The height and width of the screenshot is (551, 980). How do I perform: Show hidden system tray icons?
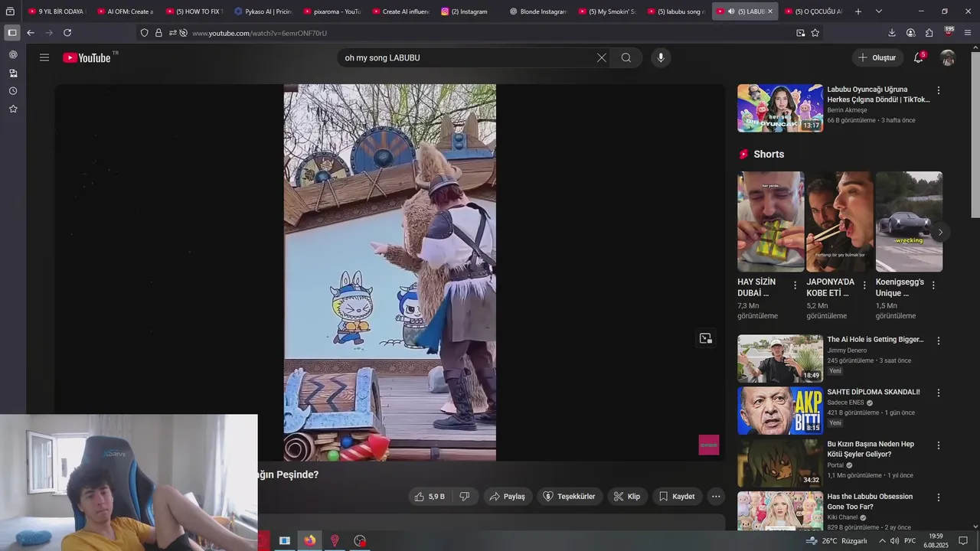tap(882, 541)
